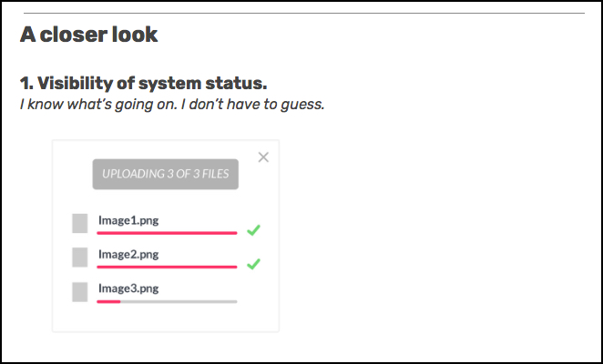Click the green checkmark next to Image2.png
The image size is (603, 364).
point(254,264)
